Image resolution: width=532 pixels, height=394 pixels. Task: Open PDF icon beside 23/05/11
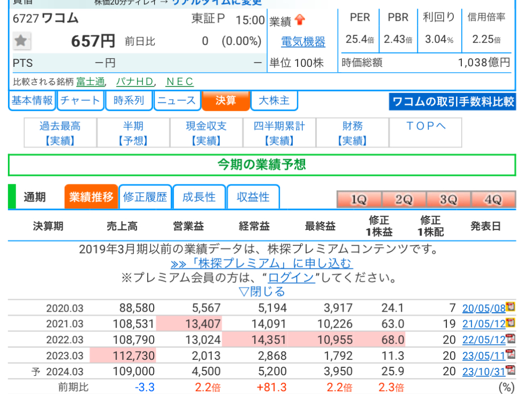pyautogui.click(x=511, y=354)
